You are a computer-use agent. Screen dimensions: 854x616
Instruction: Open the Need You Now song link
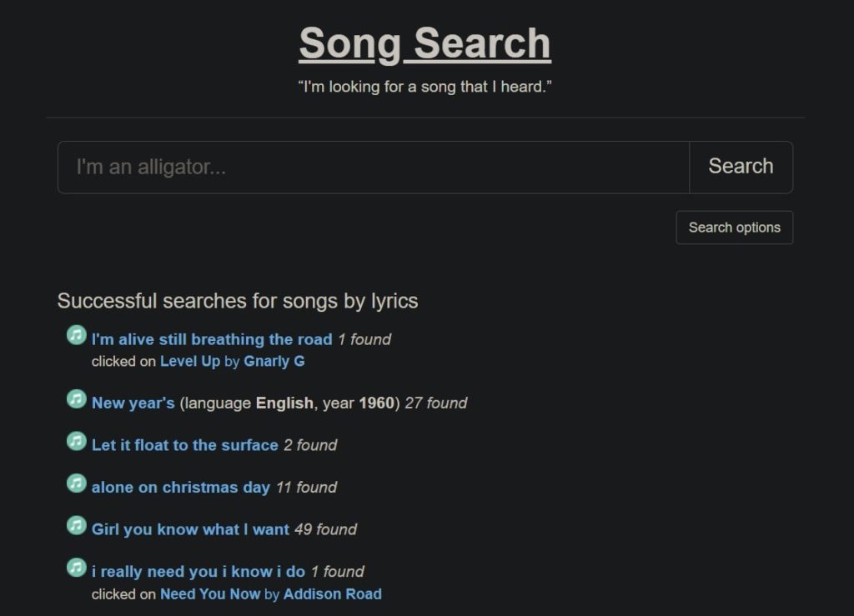pos(209,594)
